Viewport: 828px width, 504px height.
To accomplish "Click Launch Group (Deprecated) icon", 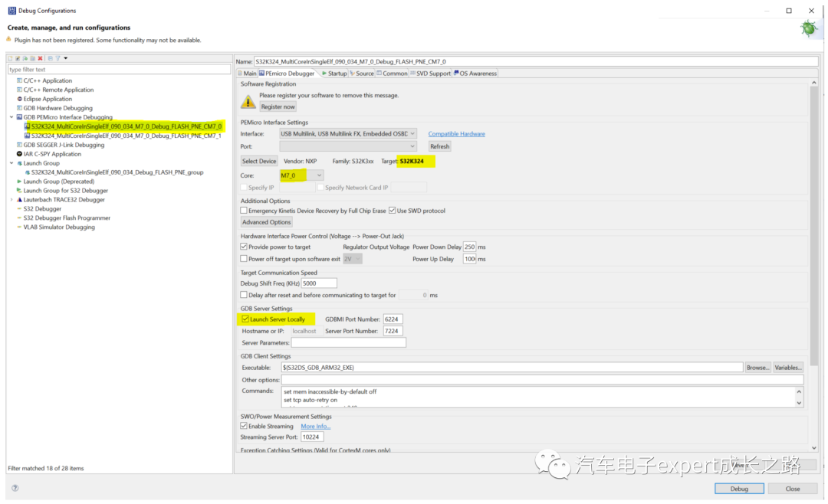I will pos(19,182).
